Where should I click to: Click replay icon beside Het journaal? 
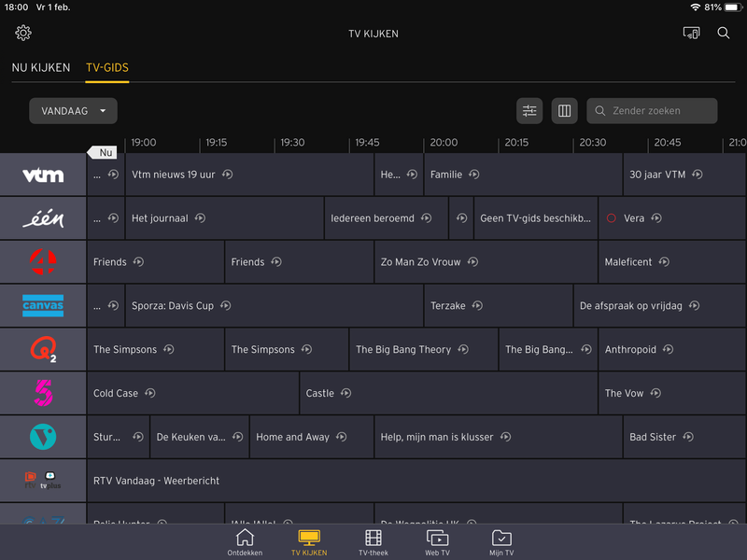(200, 218)
